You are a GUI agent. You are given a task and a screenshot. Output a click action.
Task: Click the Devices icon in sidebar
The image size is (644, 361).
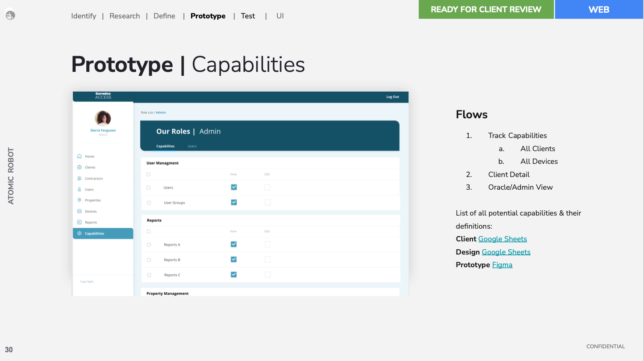click(x=79, y=211)
